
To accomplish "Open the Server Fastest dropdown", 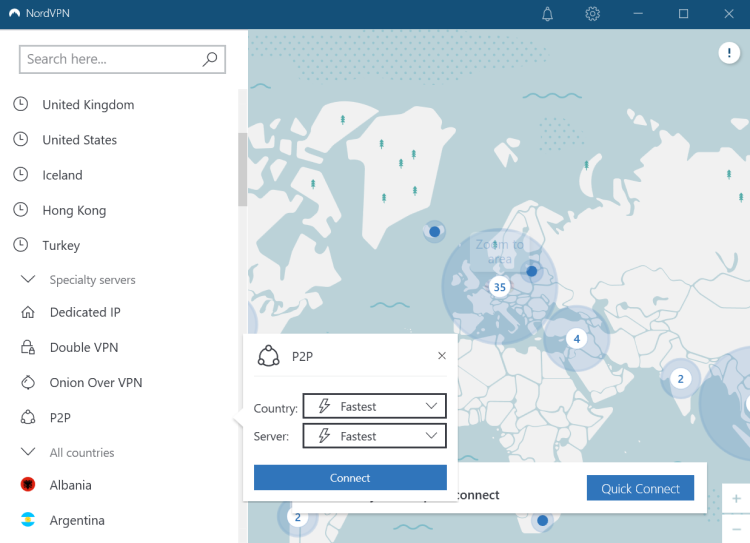I will [375, 436].
